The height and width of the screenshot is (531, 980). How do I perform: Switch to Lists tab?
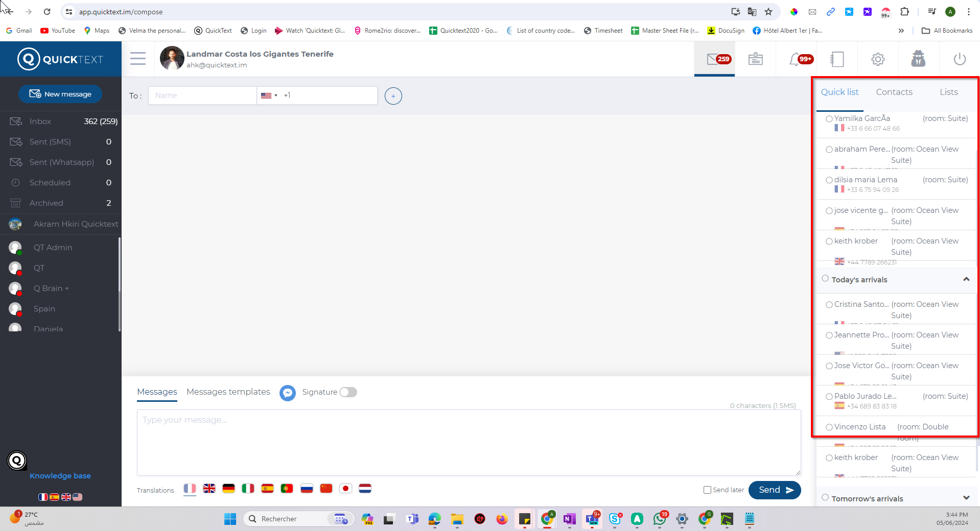click(949, 92)
